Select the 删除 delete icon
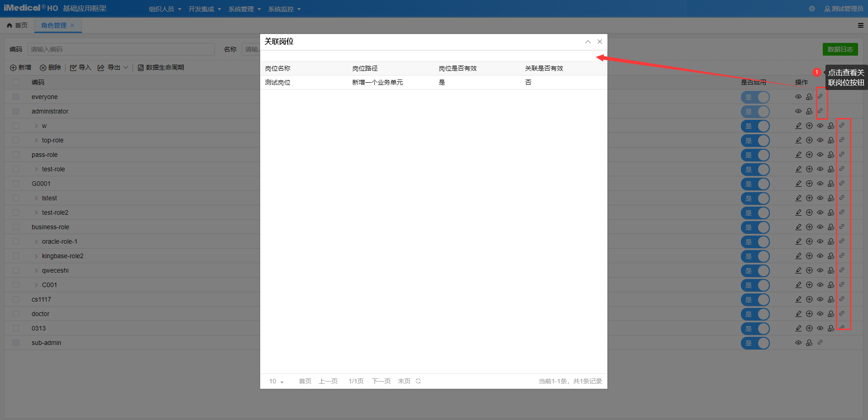 pyautogui.click(x=51, y=67)
